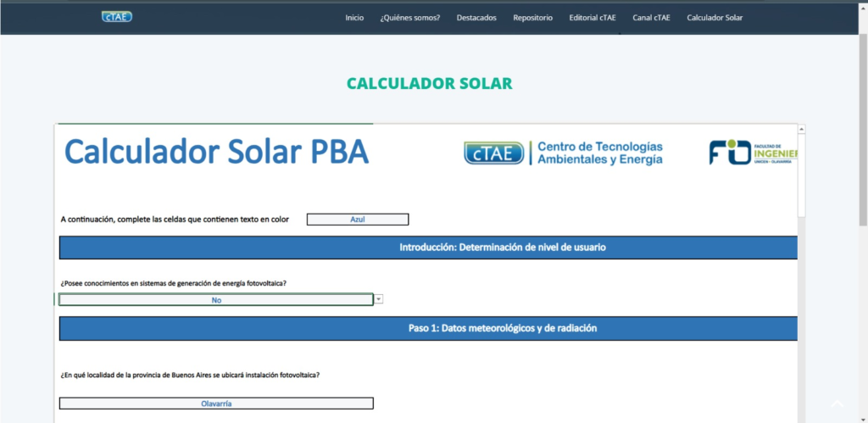This screenshot has width=868, height=423.
Task: Select the 'Azul' color example cell
Action: click(x=357, y=220)
